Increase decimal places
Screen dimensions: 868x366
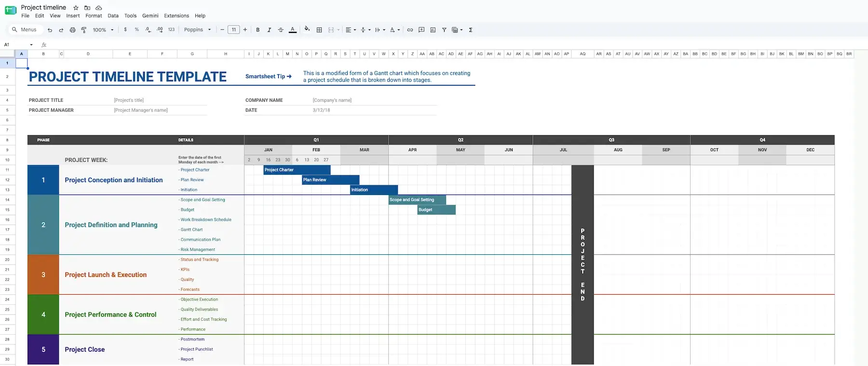click(x=160, y=29)
